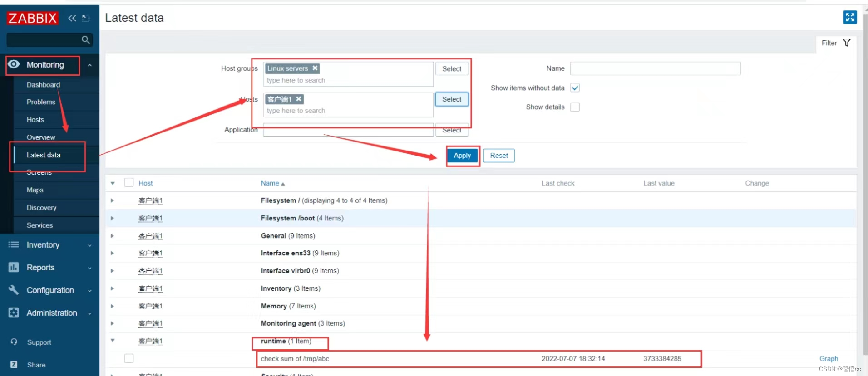Collapse the runtime group row
This screenshot has height=376, width=868.
[113, 340]
